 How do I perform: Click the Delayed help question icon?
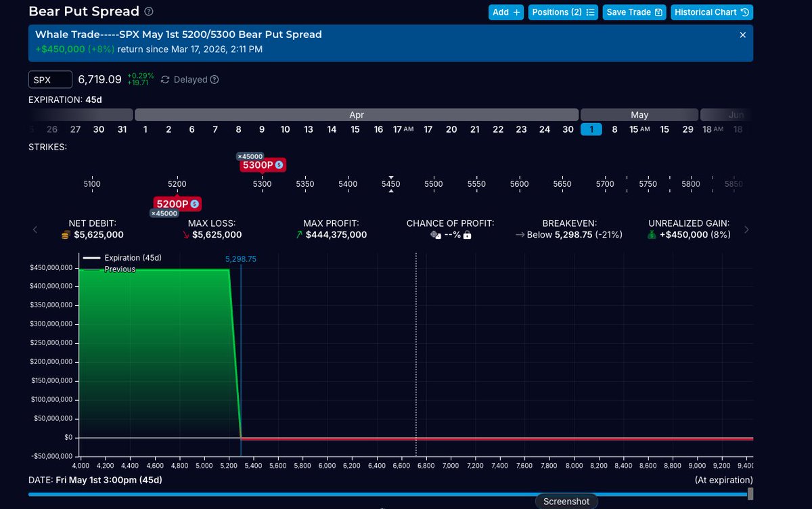point(215,80)
